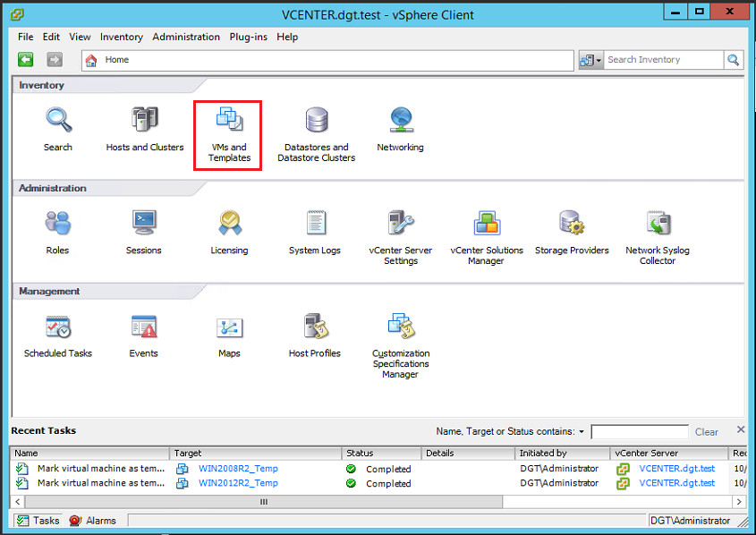This screenshot has height=535, width=756.
Task: Open the Administration menu
Action: (186, 37)
